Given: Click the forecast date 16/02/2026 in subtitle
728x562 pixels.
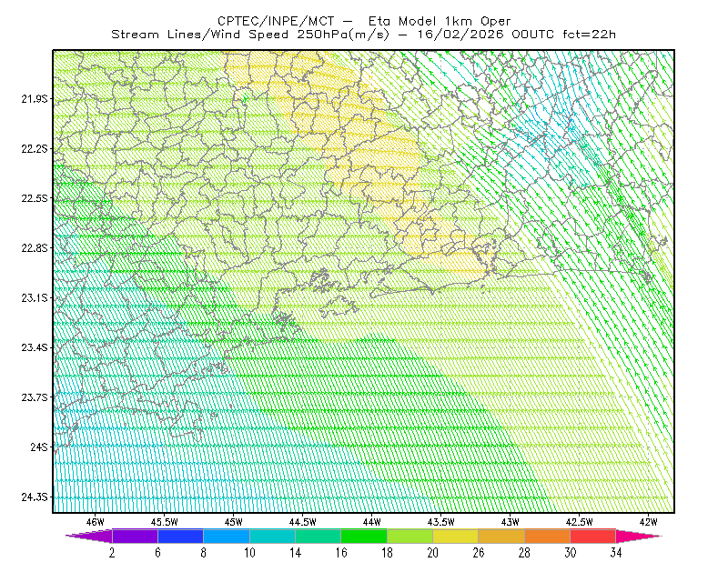Looking at the screenshot, I should pos(460,35).
